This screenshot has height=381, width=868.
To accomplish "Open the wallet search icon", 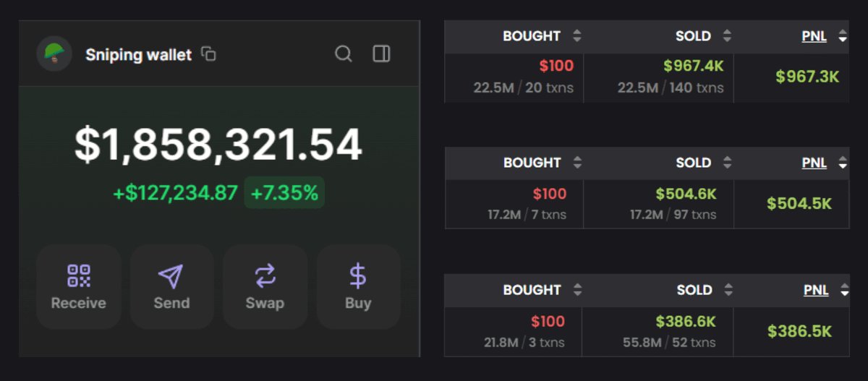I will click(x=344, y=54).
